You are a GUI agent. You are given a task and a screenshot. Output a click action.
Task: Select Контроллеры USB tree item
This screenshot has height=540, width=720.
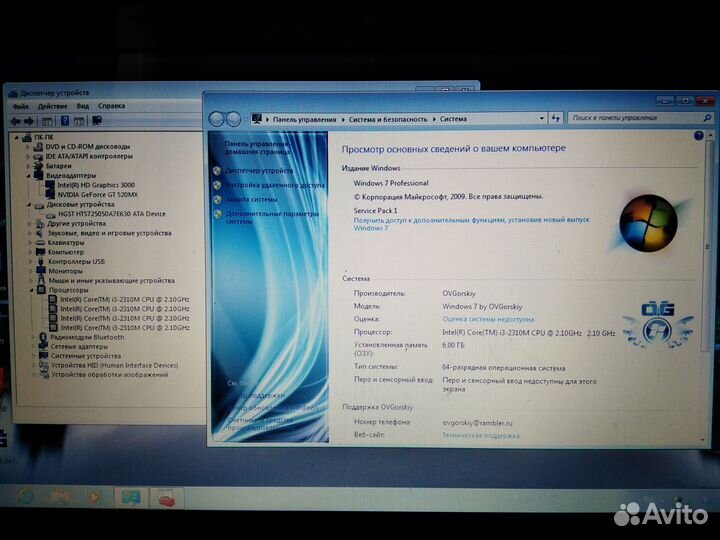[76, 262]
